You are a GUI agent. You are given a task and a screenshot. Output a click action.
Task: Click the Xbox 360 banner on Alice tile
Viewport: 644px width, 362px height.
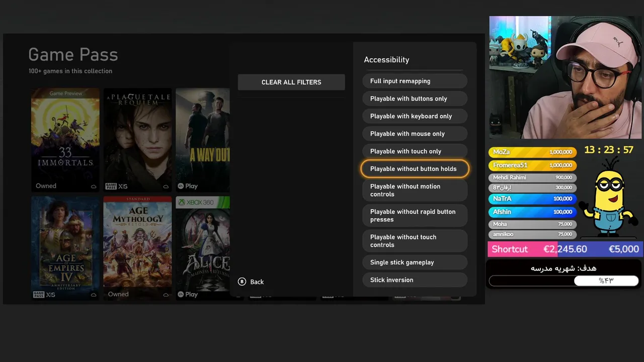tap(203, 202)
